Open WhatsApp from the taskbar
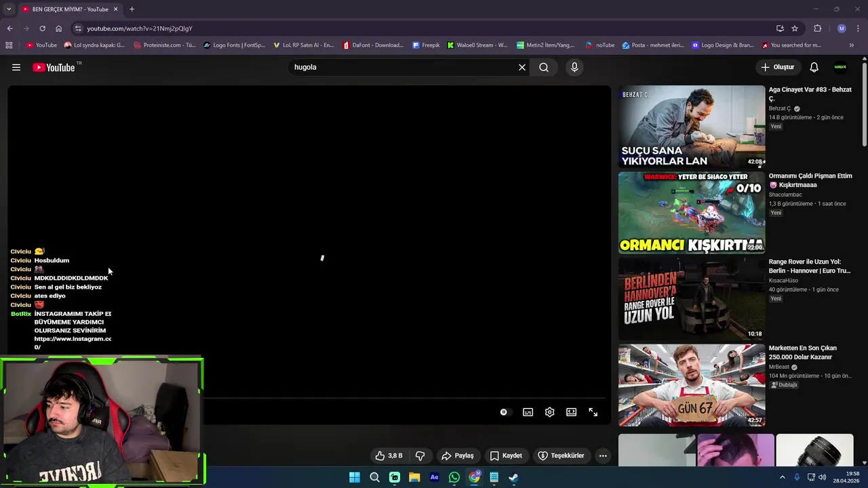 [x=454, y=477]
